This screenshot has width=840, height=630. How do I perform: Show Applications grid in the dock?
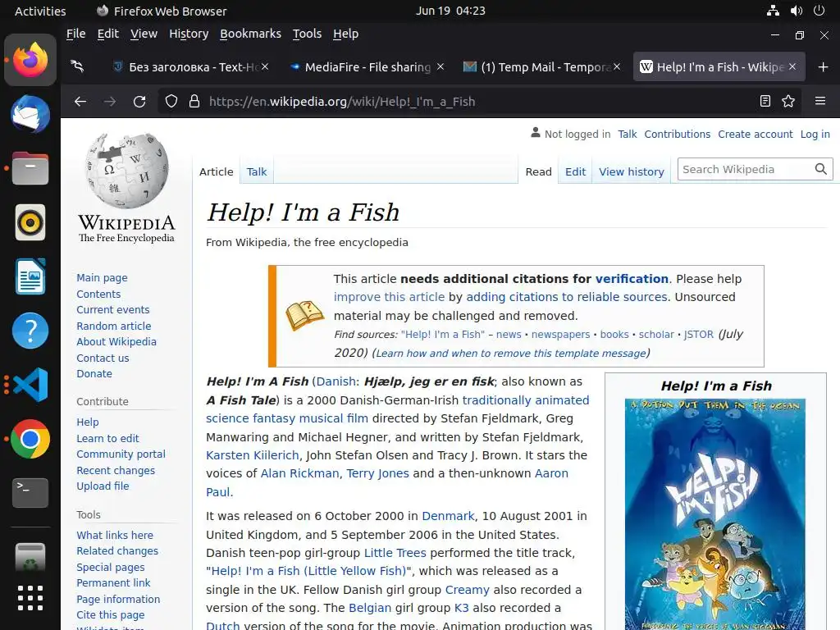tap(30, 598)
